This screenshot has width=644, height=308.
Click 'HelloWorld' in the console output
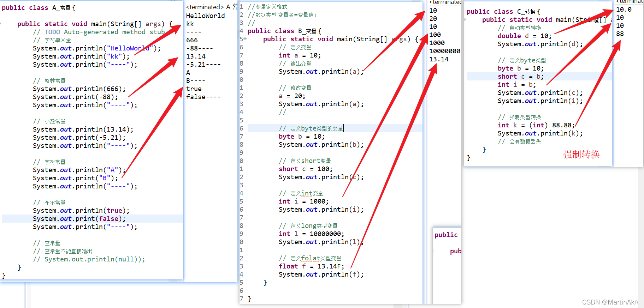click(205, 16)
